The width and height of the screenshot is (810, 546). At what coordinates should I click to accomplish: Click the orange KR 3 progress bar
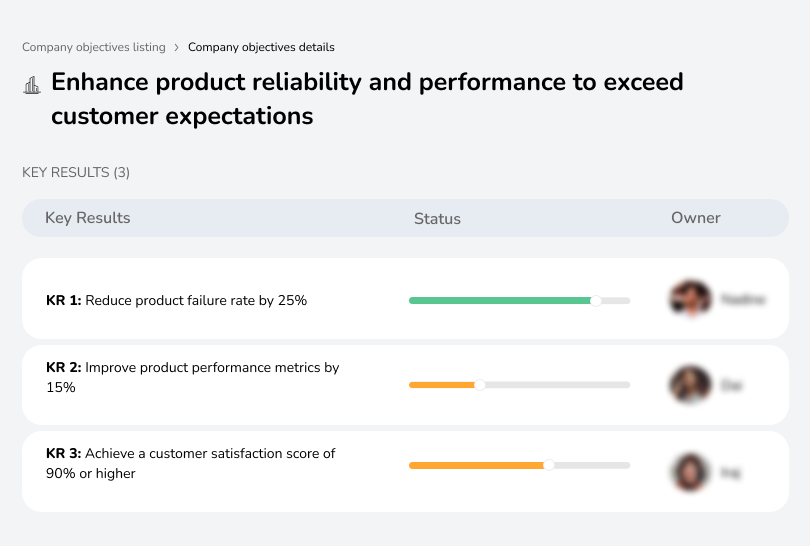(x=477, y=465)
